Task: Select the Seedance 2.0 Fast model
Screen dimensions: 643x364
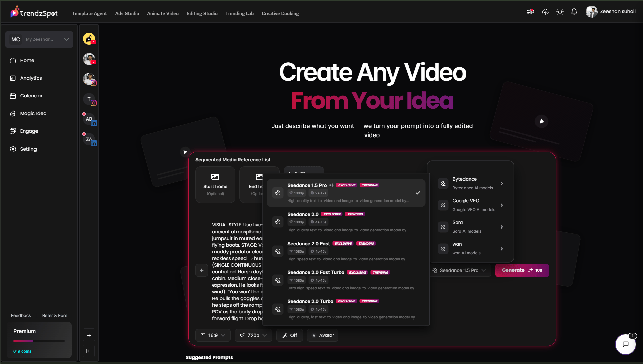Action: coord(346,251)
